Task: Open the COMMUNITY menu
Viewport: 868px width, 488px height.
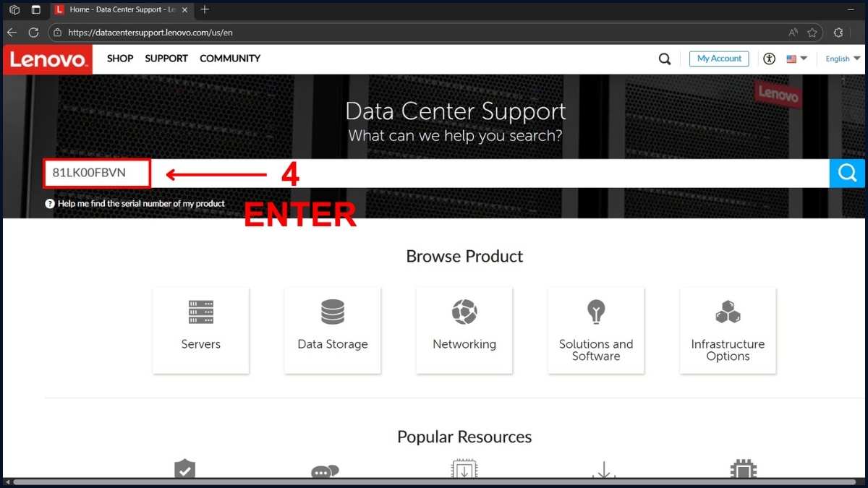Action: click(230, 59)
